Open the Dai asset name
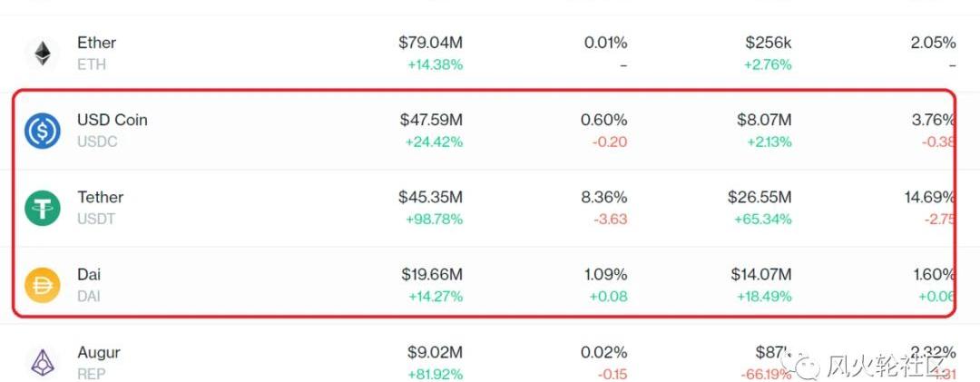The height and width of the screenshot is (382, 980). point(89,274)
